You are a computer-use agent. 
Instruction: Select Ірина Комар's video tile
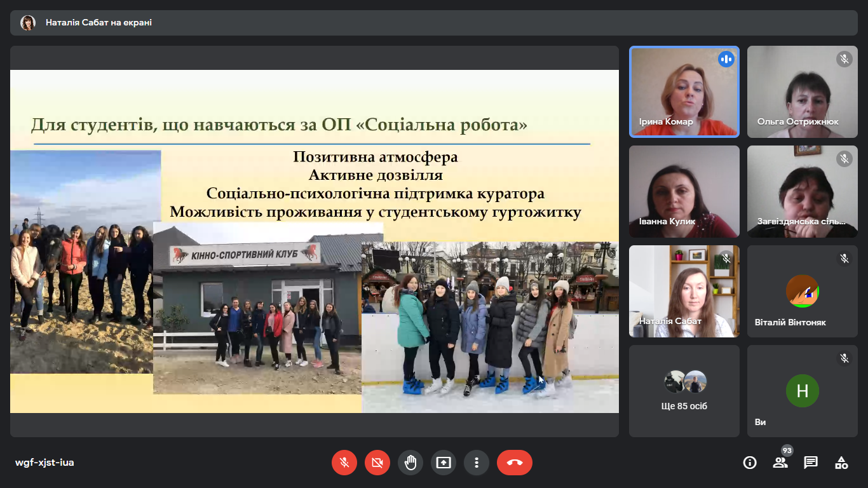click(x=684, y=91)
